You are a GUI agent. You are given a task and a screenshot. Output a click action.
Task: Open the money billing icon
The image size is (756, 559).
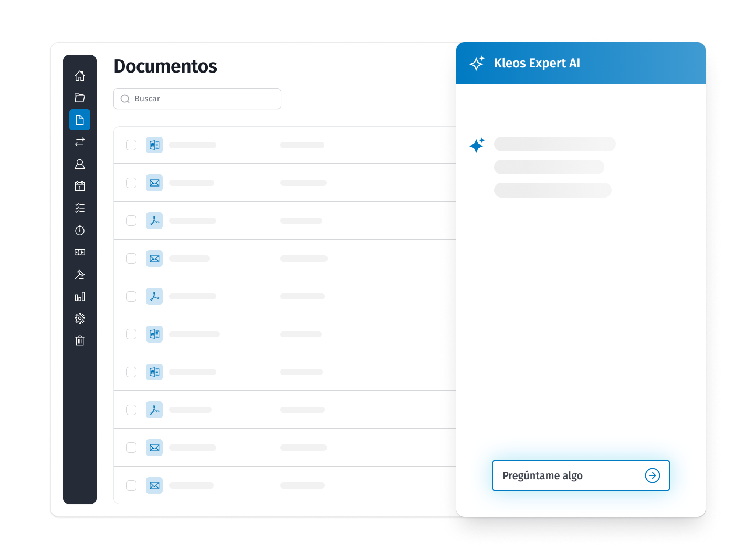(80, 252)
